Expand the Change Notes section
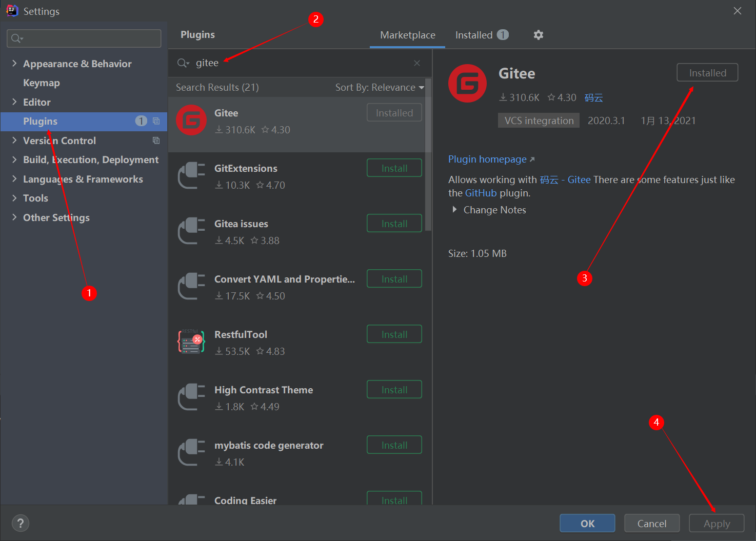 [x=454, y=210]
